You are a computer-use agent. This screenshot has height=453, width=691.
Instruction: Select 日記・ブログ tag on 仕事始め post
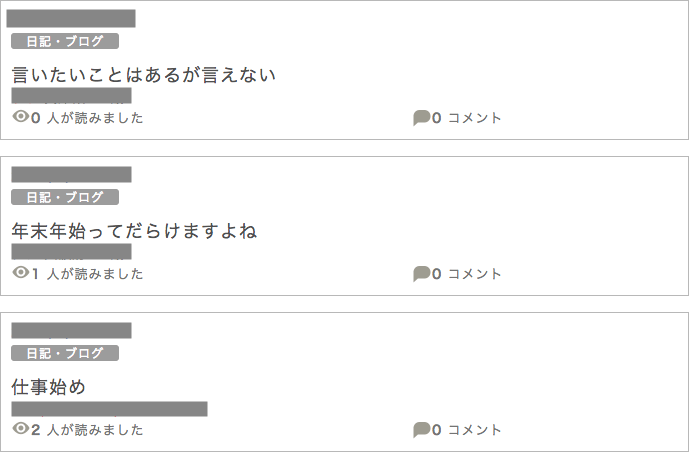pos(65,353)
